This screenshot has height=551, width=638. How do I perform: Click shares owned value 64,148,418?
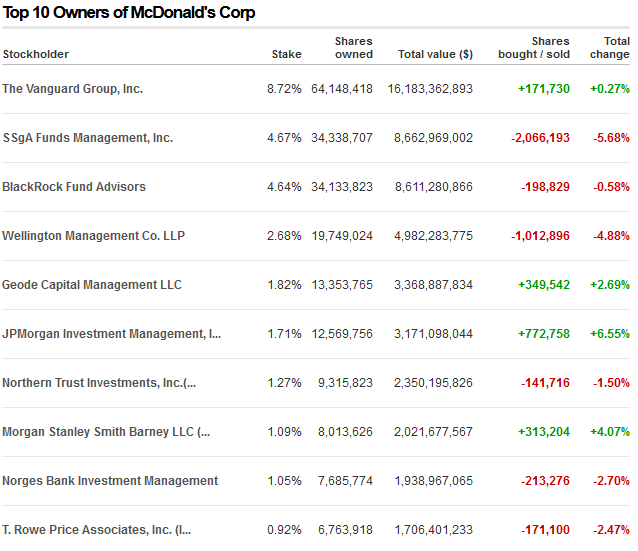click(x=342, y=89)
